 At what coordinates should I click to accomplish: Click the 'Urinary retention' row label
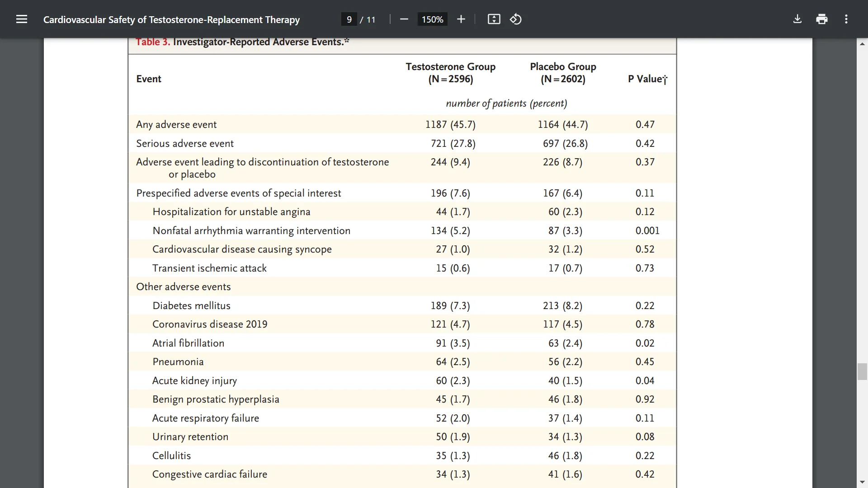(190, 437)
